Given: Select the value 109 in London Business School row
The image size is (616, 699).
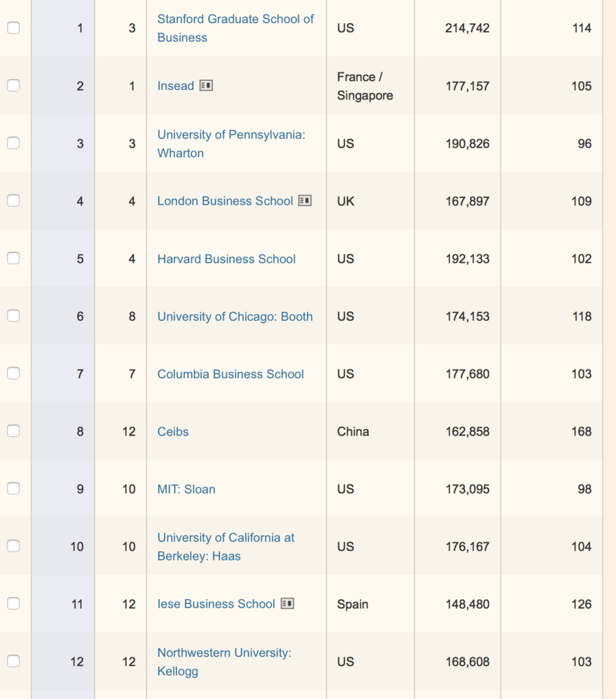Looking at the screenshot, I should coord(582,201).
